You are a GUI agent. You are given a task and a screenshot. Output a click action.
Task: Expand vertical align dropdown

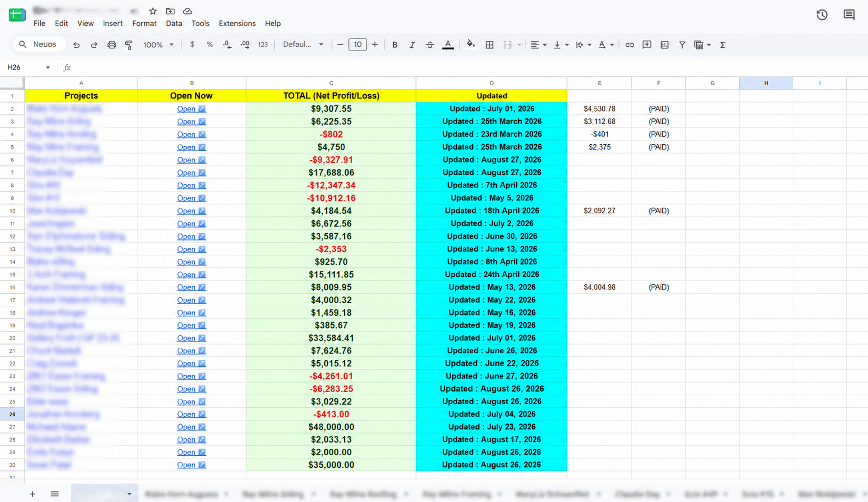(567, 45)
